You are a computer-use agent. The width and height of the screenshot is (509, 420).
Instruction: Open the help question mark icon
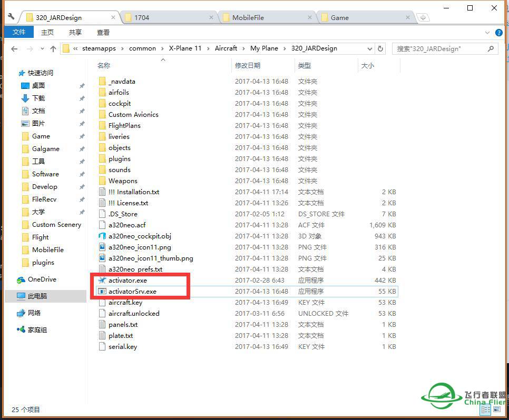click(498, 33)
